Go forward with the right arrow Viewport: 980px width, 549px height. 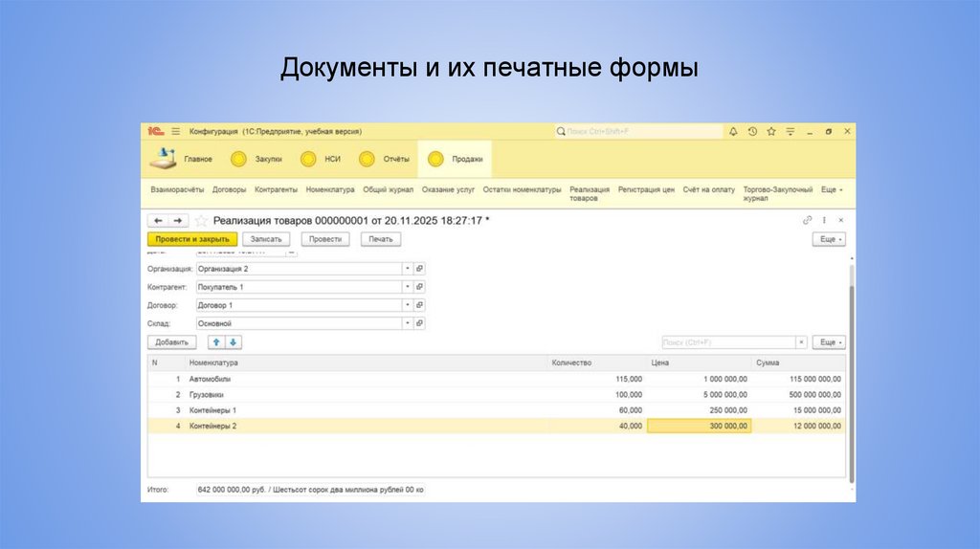click(x=177, y=221)
